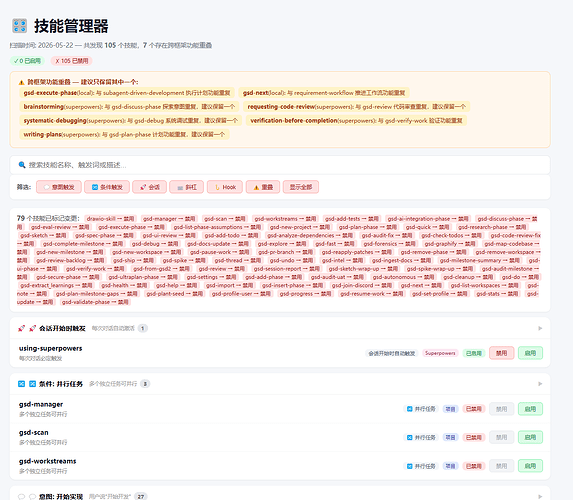Click the magnifier icon in the search bar
The image size is (573, 500).
[22, 165]
